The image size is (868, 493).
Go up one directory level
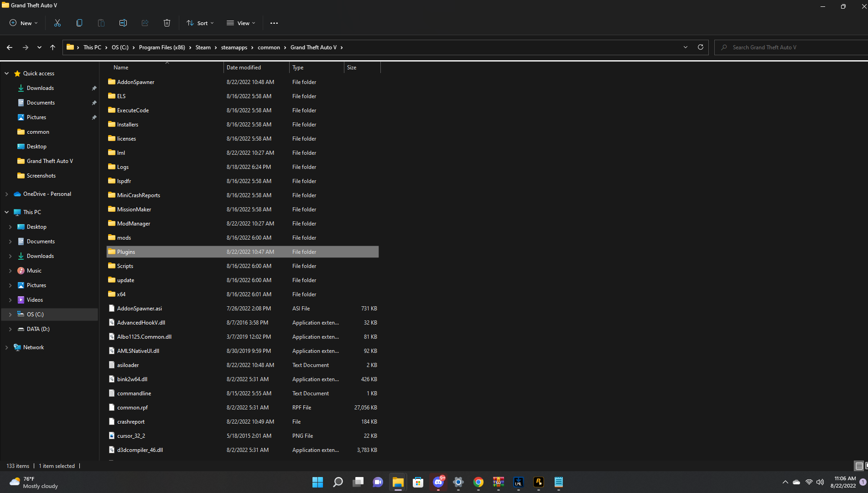(53, 47)
